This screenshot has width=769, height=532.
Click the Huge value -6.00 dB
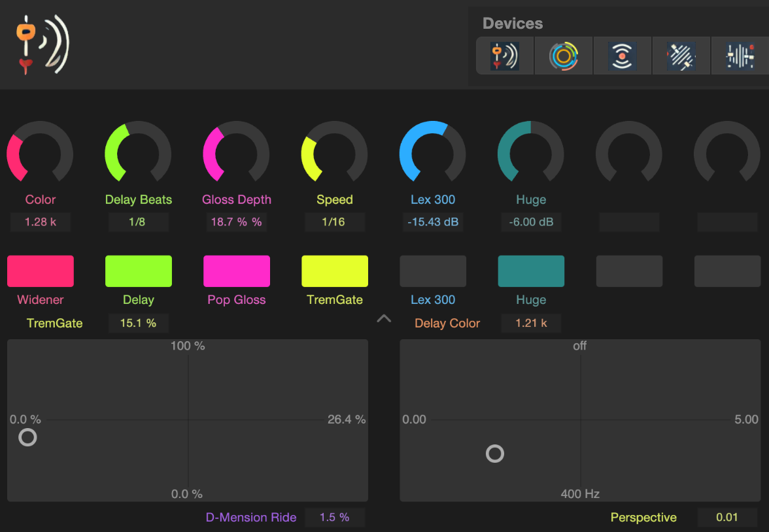pos(531,222)
